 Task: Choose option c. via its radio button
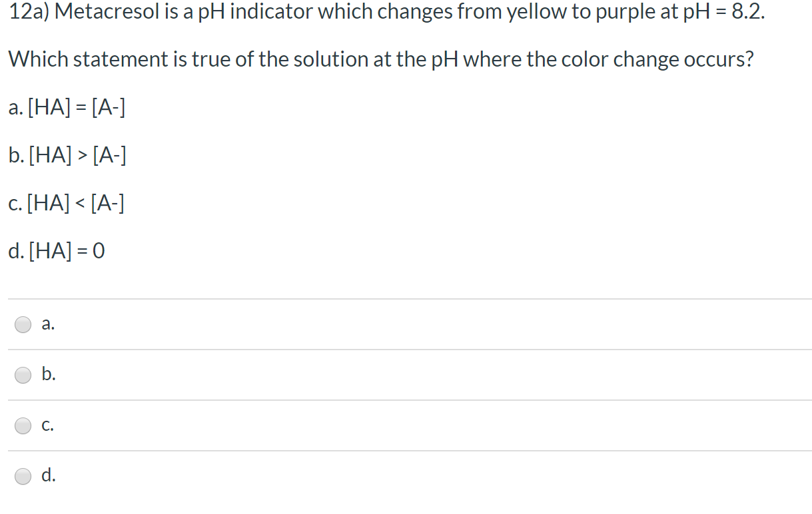23,425
